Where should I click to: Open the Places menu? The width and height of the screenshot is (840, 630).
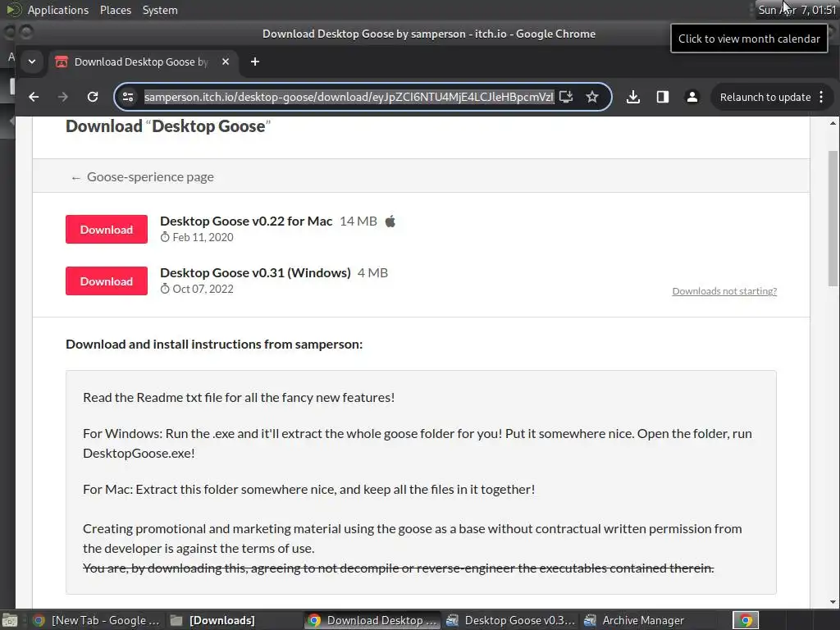(116, 10)
